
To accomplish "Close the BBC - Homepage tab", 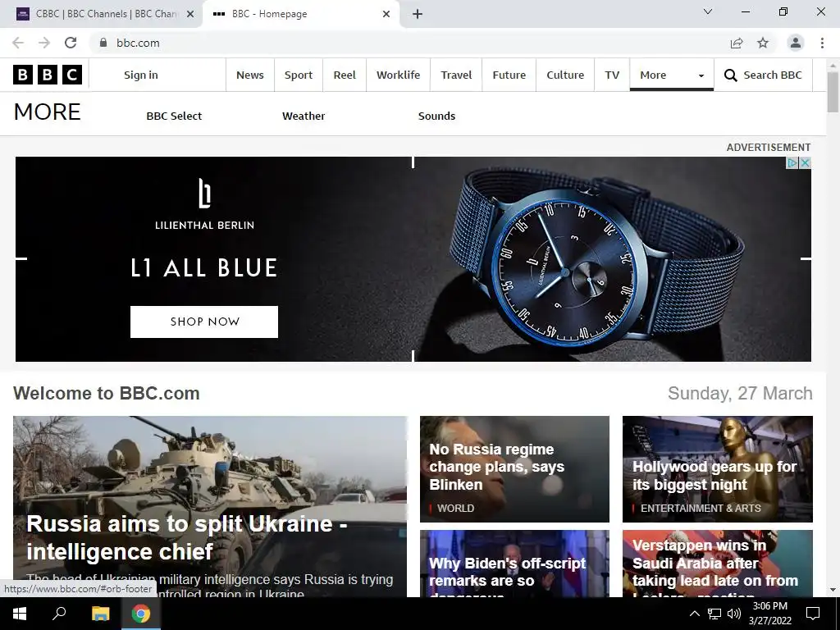I will click(x=386, y=14).
